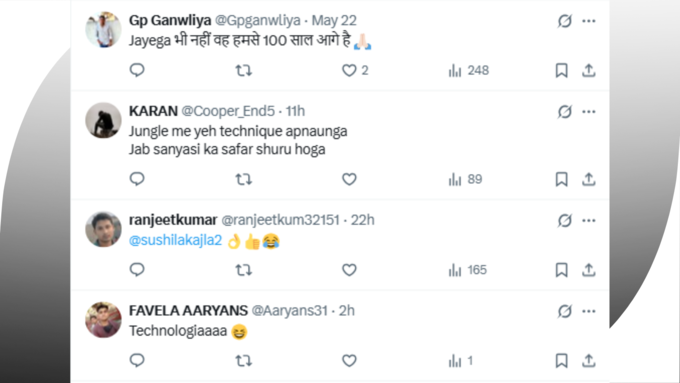This screenshot has width=680, height=383.
Task: Like the tweet by ranjeetkumar
Action: (x=349, y=270)
